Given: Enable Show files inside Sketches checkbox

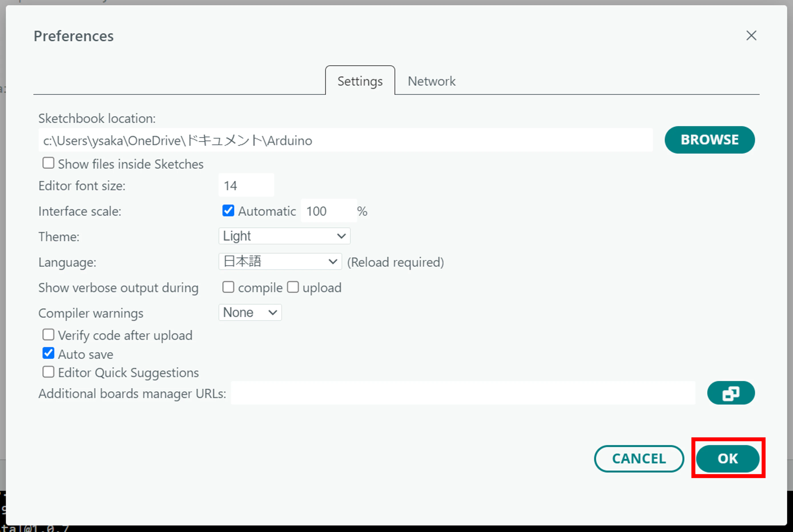Looking at the screenshot, I should pyautogui.click(x=48, y=163).
